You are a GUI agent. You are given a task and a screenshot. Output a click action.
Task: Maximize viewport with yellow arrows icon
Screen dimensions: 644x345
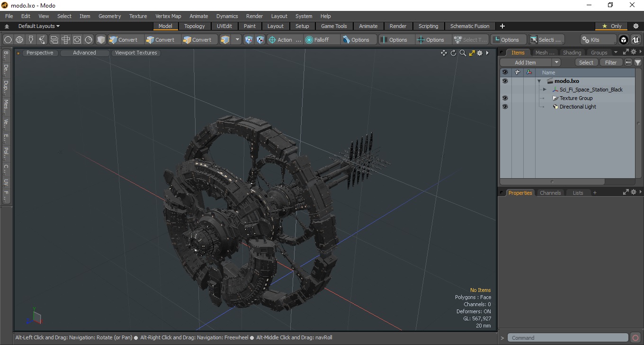[472, 53]
